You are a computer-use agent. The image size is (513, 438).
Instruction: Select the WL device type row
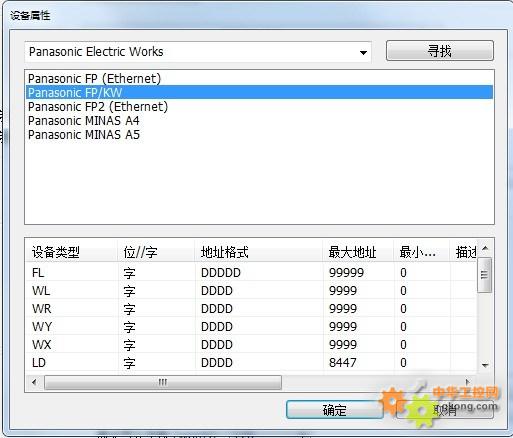point(251,291)
